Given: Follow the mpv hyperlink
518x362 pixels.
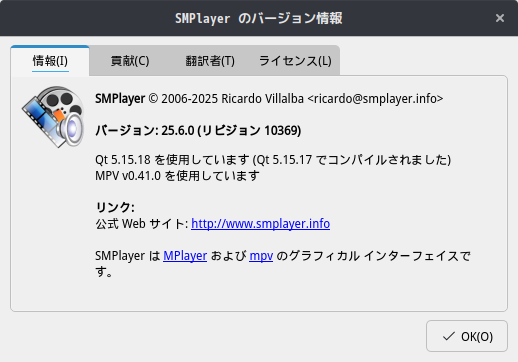Looking at the screenshot, I should pos(261,256).
